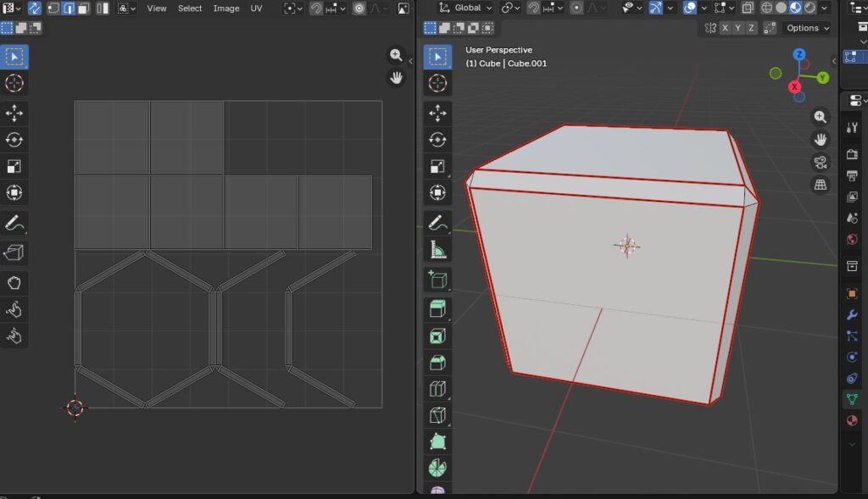Toggle perspective/orthographic grid view button
This screenshot has width=868, height=499.
click(820, 185)
